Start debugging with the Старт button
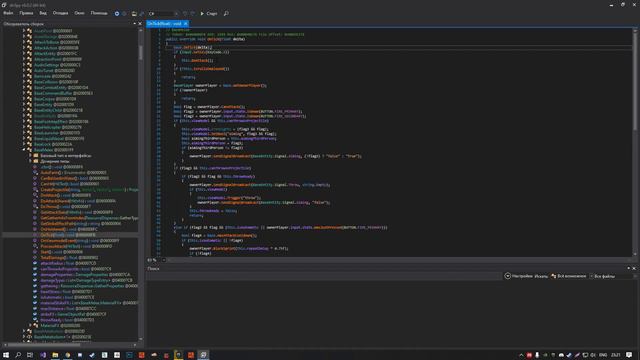 (x=209, y=13)
